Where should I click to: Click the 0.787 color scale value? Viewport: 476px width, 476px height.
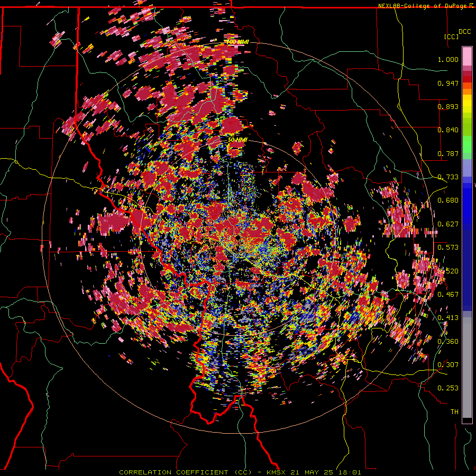coord(448,153)
